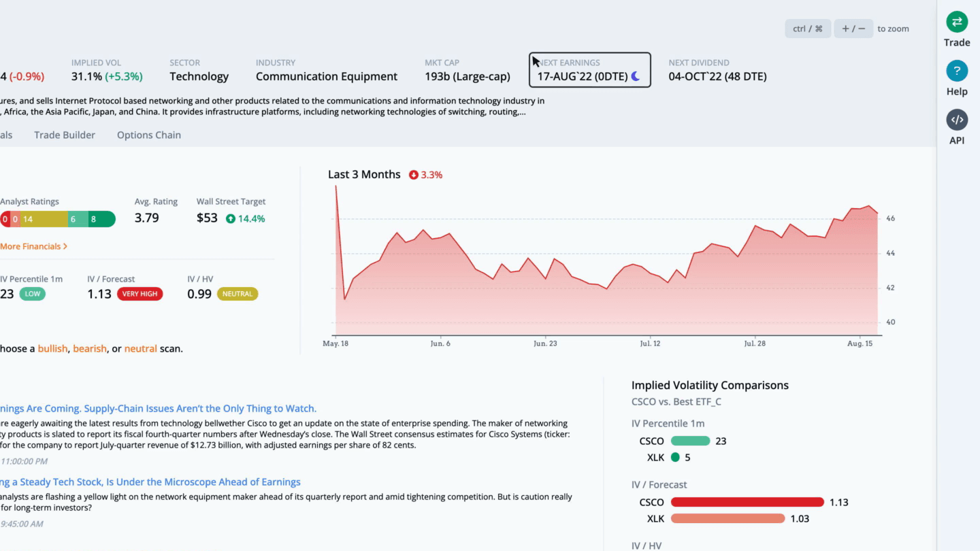Choose the bearish scan link

[x=90, y=348]
